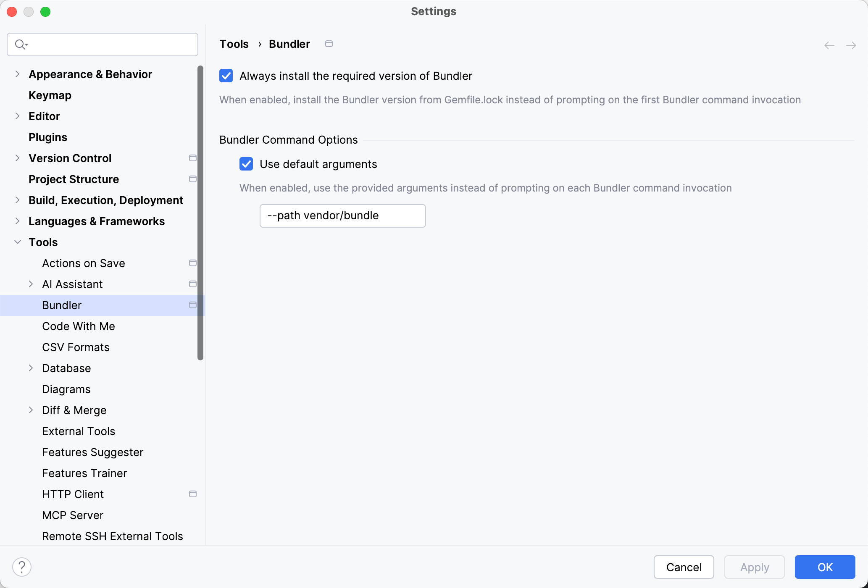Expand the Diff & Merge tree item
The height and width of the screenshot is (588, 868).
tap(31, 410)
